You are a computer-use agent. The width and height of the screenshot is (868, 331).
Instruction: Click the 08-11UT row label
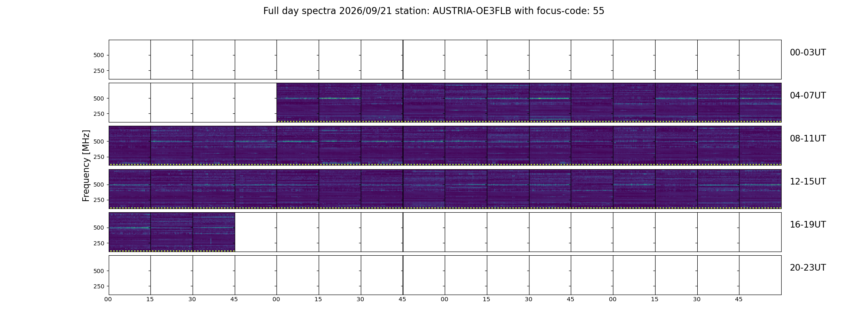[808, 139]
